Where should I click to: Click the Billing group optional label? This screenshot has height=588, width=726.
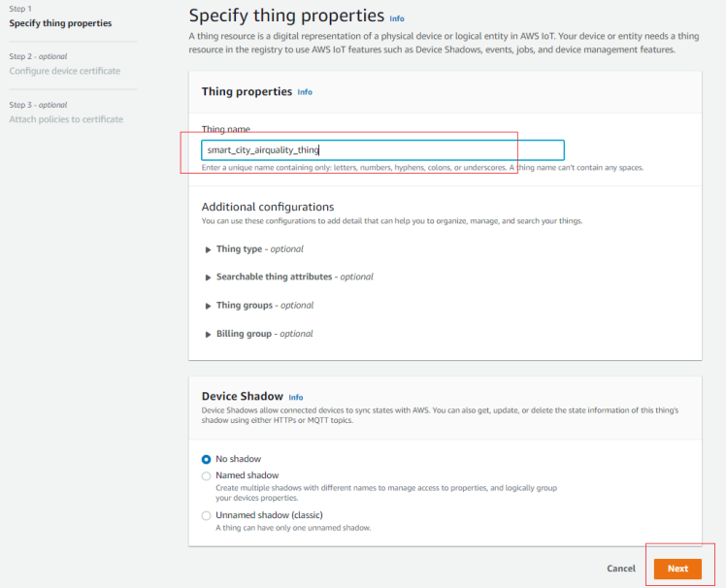point(264,334)
